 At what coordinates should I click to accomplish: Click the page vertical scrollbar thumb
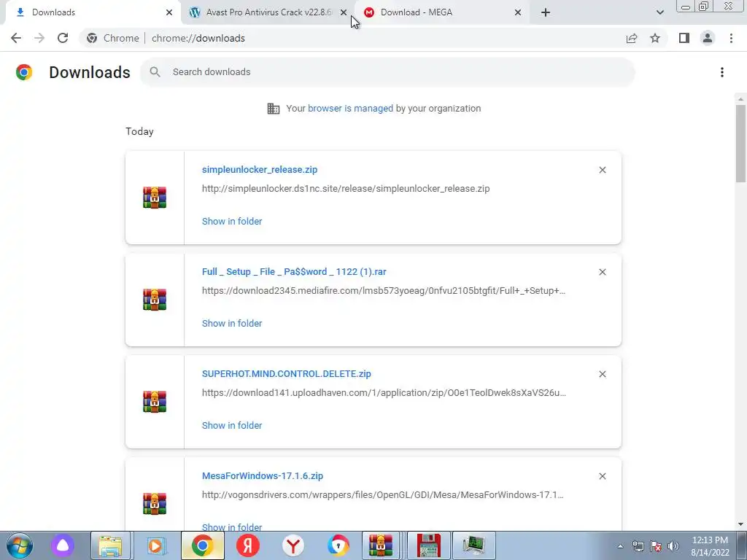click(740, 144)
